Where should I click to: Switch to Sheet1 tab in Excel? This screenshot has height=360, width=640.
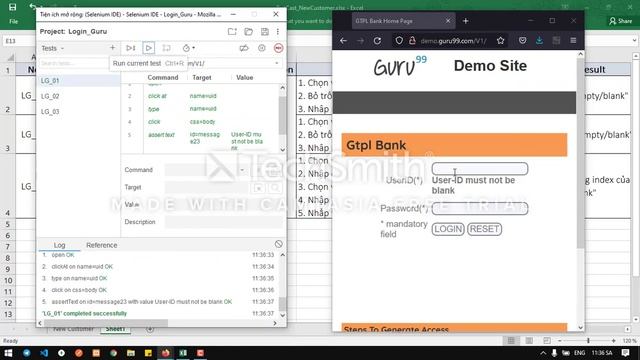coord(116,329)
